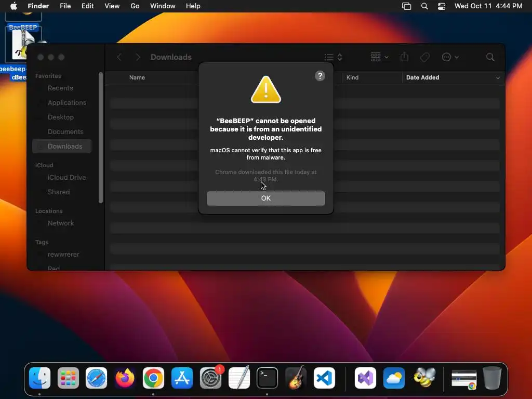Select Applications in Finder sidebar
This screenshot has width=532, height=399.
(x=67, y=103)
